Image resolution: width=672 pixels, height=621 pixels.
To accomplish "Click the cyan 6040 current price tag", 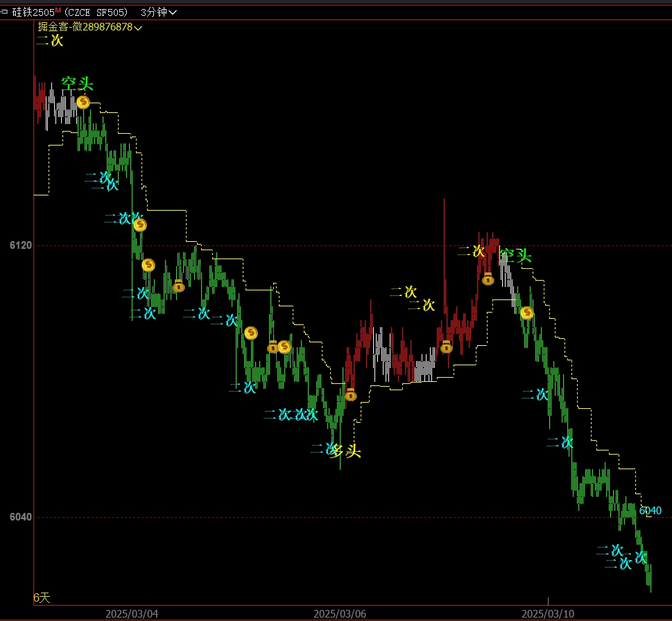I will [x=651, y=511].
